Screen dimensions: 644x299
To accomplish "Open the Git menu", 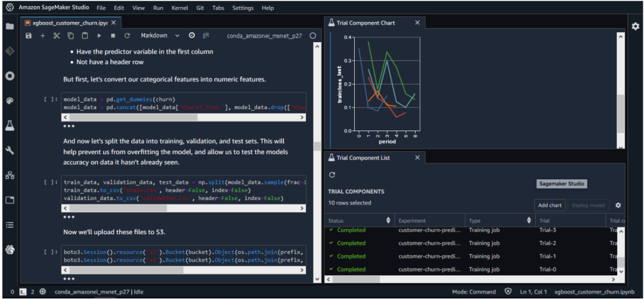I will point(200,8).
